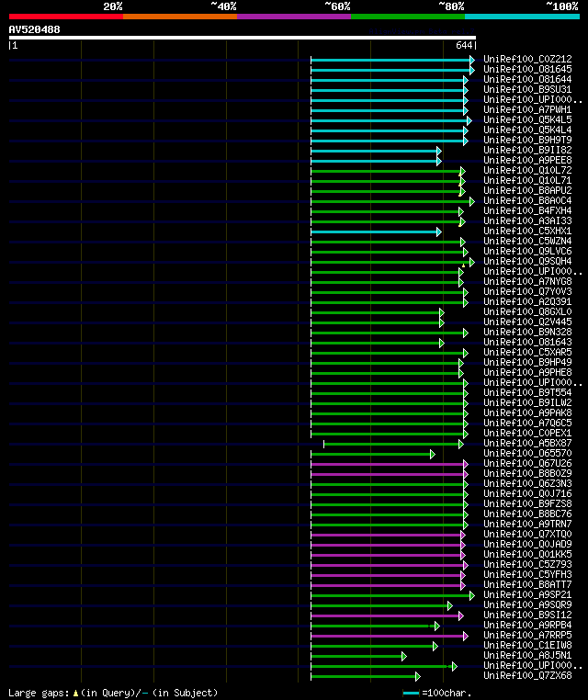Open hit UniRef100_C0Z212
The height and width of the screenshot is (700, 588).
coord(527,59)
